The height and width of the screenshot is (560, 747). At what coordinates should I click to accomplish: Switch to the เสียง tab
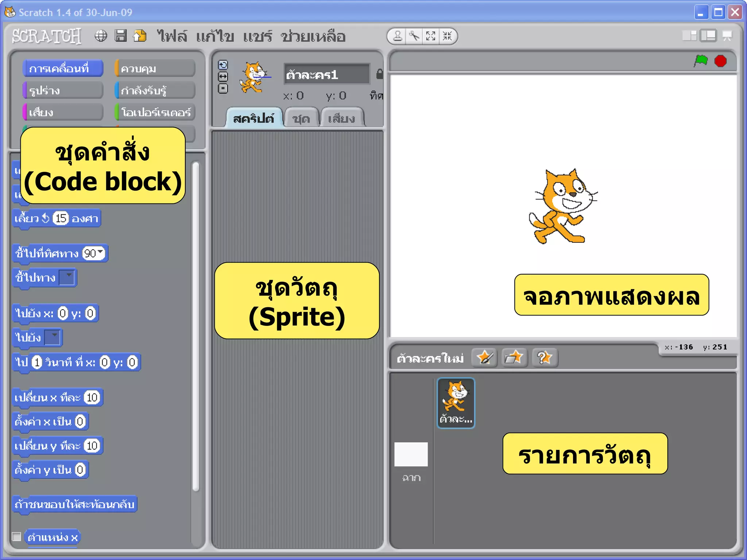tap(342, 118)
